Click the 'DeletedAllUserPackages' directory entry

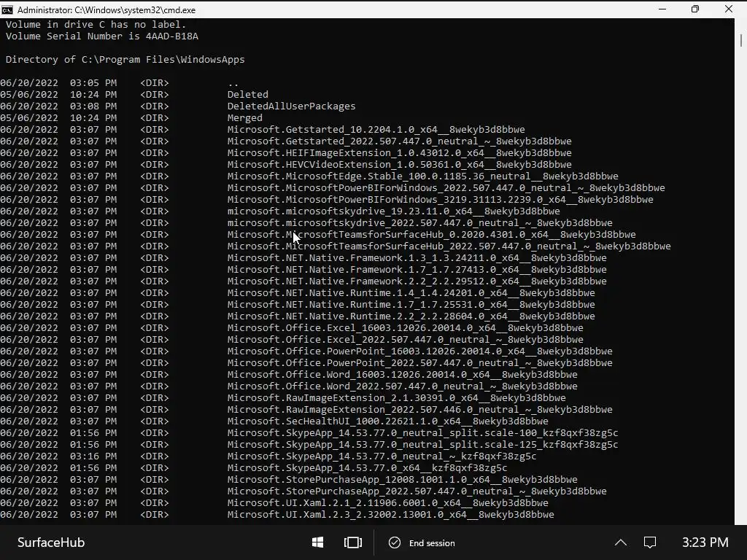coord(291,106)
